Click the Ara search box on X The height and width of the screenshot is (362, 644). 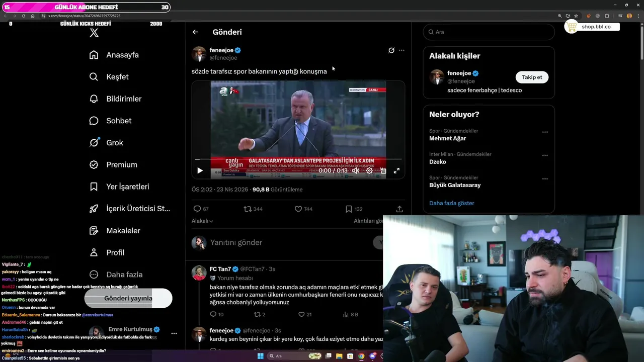(x=489, y=32)
